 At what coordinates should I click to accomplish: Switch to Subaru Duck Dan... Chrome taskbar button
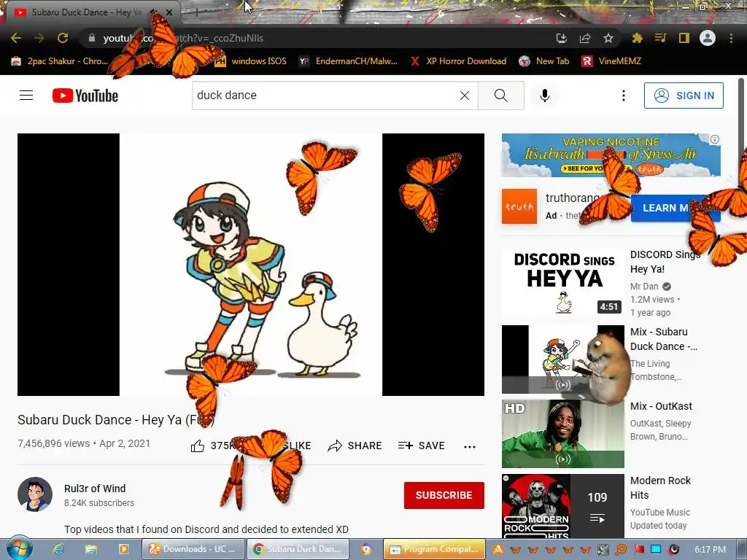point(298,549)
